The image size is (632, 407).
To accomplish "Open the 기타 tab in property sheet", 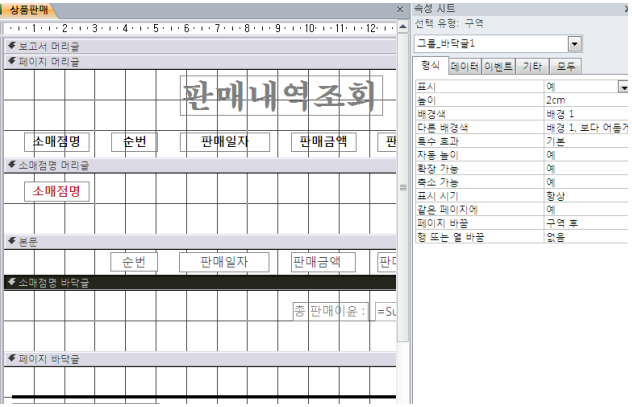I will tap(533, 67).
